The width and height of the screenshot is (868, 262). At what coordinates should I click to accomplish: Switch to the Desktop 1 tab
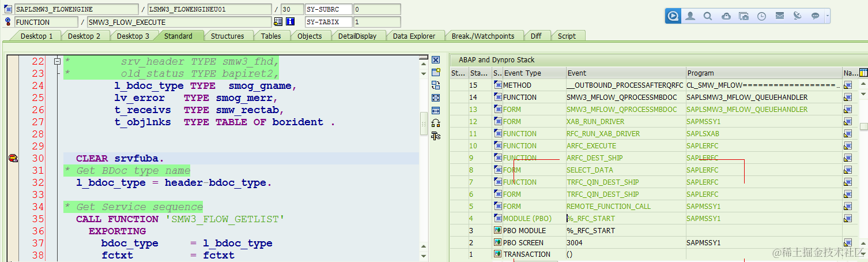click(x=37, y=36)
